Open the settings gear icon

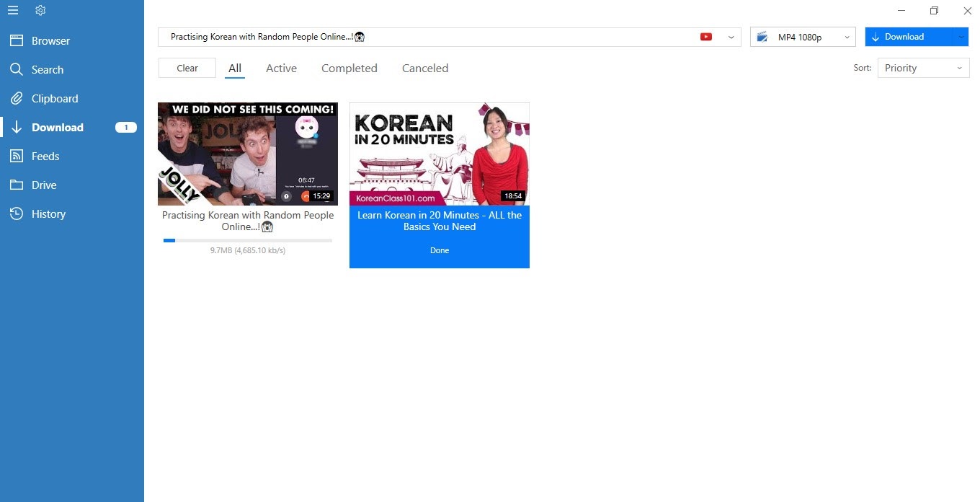[40, 10]
